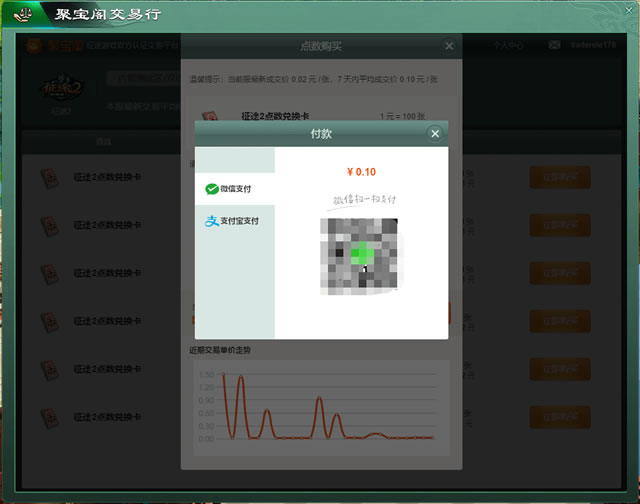Image resolution: width=640 pixels, height=504 pixels.
Task: Click the 微信扫一扫支付 handwritten hint
Action: click(x=364, y=200)
